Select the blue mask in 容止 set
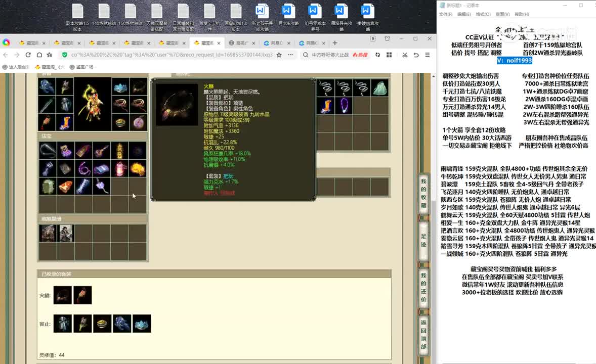This screenshot has height=364, width=596. coord(142,324)
